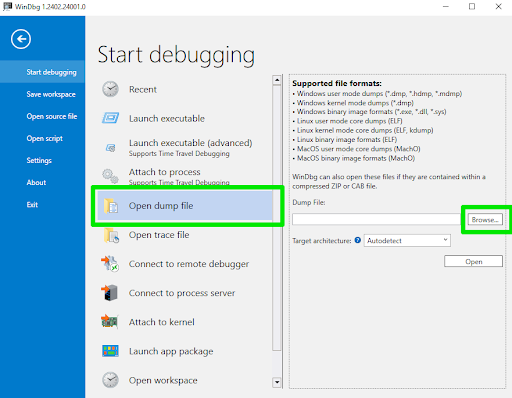
Task: Select Open script in the sidebar
Action: 43,138
